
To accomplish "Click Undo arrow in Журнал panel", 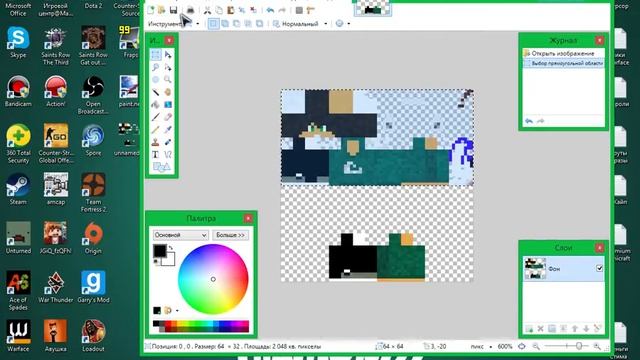I will [x=529, y=121].
